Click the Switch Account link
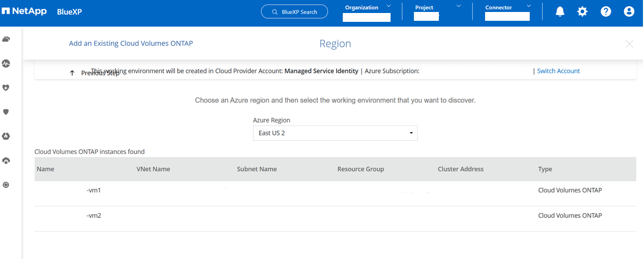This screenshot has width=644, height=259. click(x=558, y=71)
